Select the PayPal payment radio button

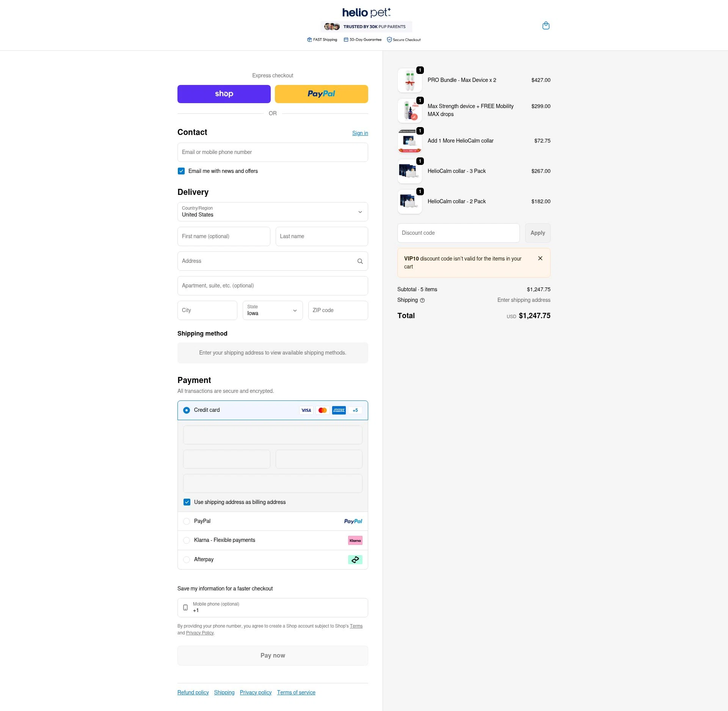click(187, 521)
